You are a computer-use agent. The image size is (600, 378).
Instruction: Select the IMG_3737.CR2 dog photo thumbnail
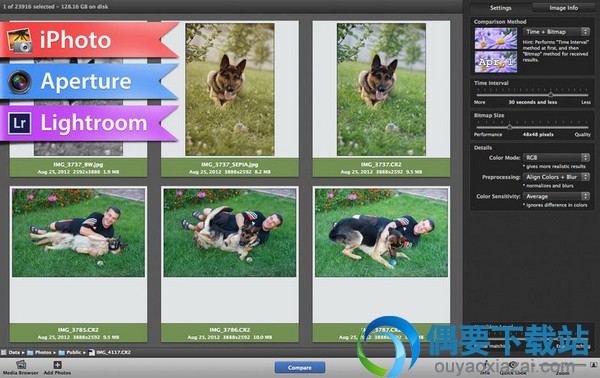coord(381,89)
